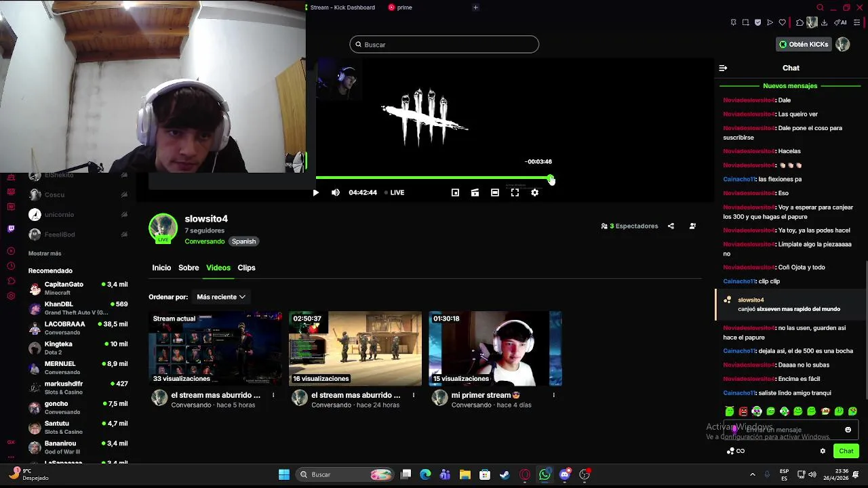Click the progress bar playhead knob

pos(551,179)
